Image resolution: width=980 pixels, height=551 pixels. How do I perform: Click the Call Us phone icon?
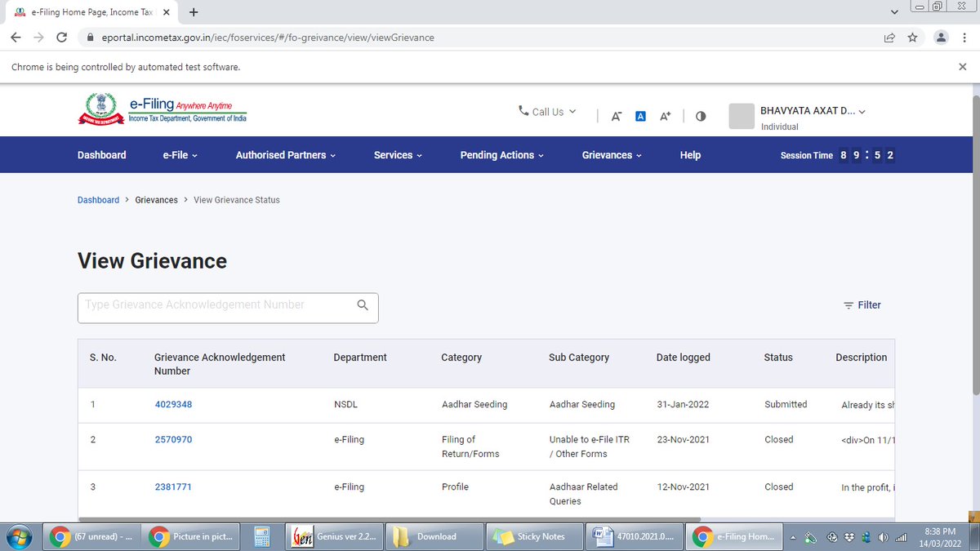pos(523,111)
